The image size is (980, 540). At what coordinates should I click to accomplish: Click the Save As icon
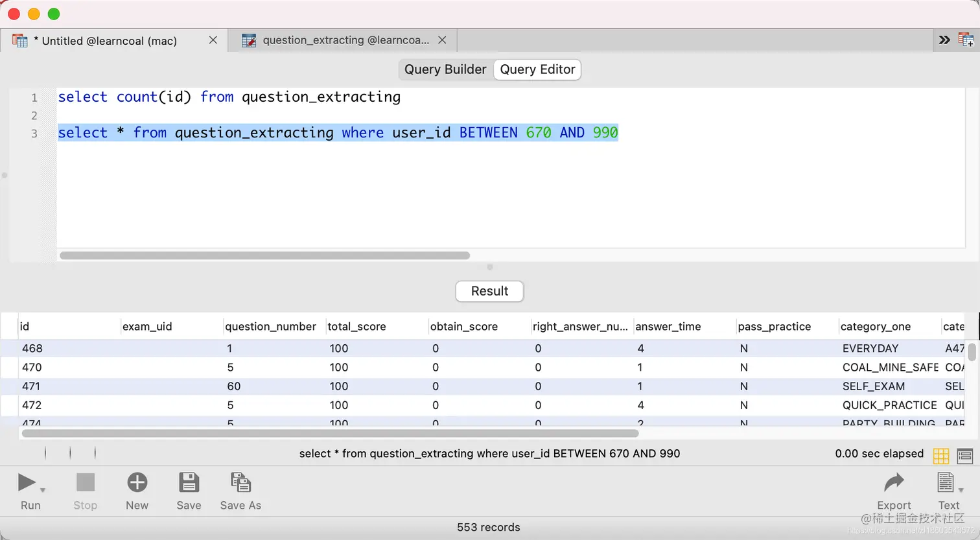click(x=240, y=483)
